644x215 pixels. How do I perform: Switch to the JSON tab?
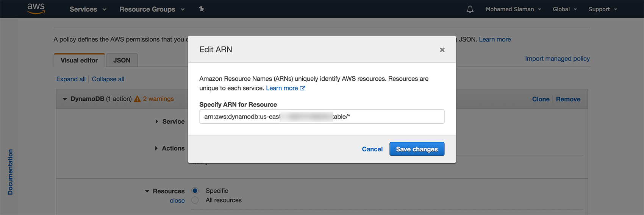point(122,60)
